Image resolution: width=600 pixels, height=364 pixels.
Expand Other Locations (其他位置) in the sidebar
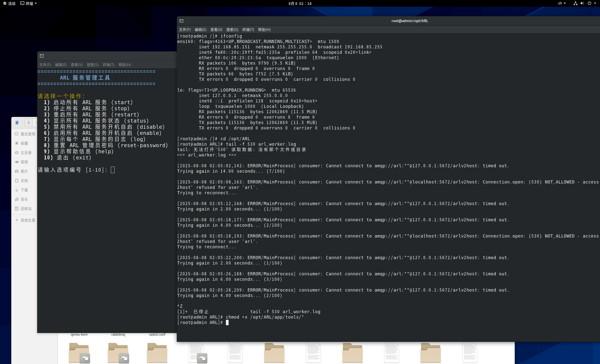point(28,220)
